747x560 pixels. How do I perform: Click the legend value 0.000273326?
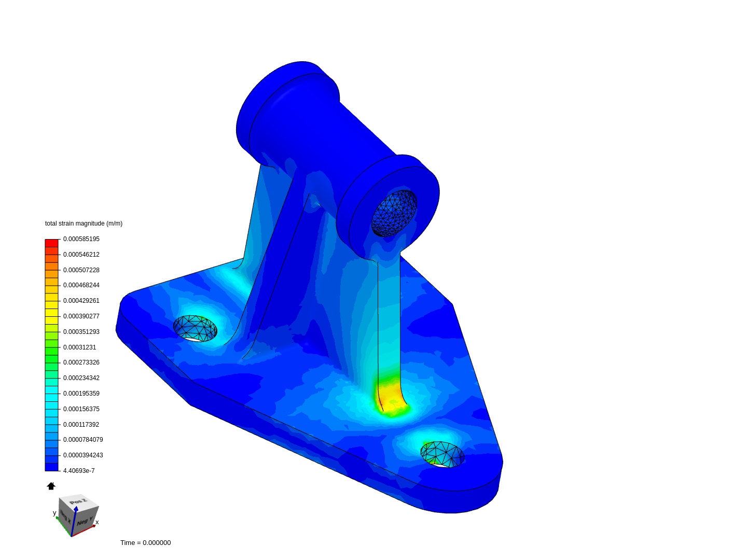pos(81,362)
